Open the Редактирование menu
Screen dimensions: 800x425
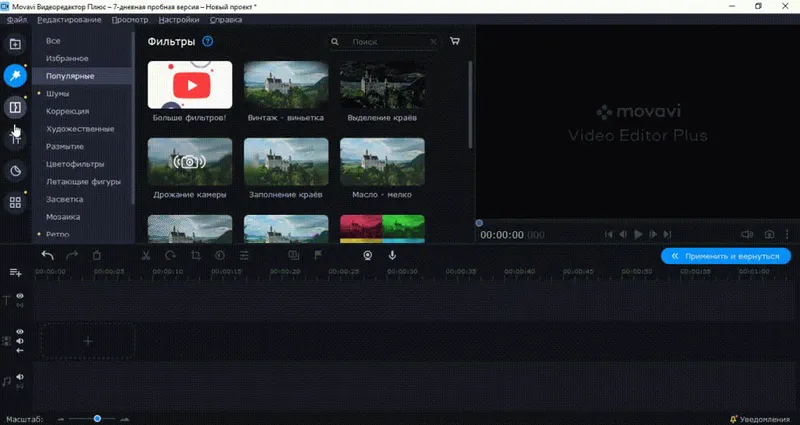pos(69,20)
